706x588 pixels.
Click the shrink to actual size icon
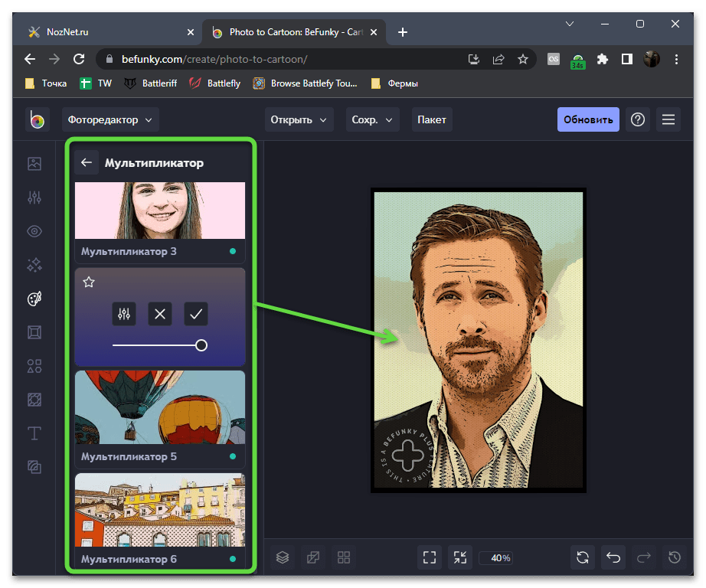[x=460, y=558]
